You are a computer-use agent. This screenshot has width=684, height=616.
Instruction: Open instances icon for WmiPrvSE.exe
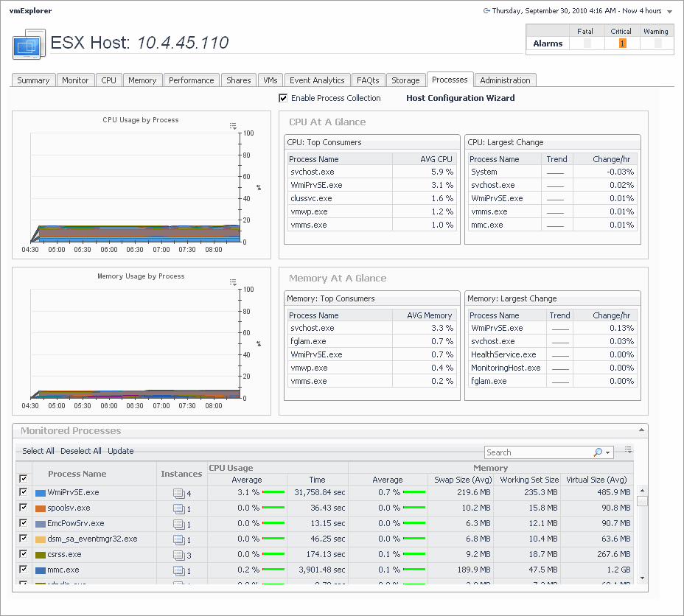tap(178, 493)
